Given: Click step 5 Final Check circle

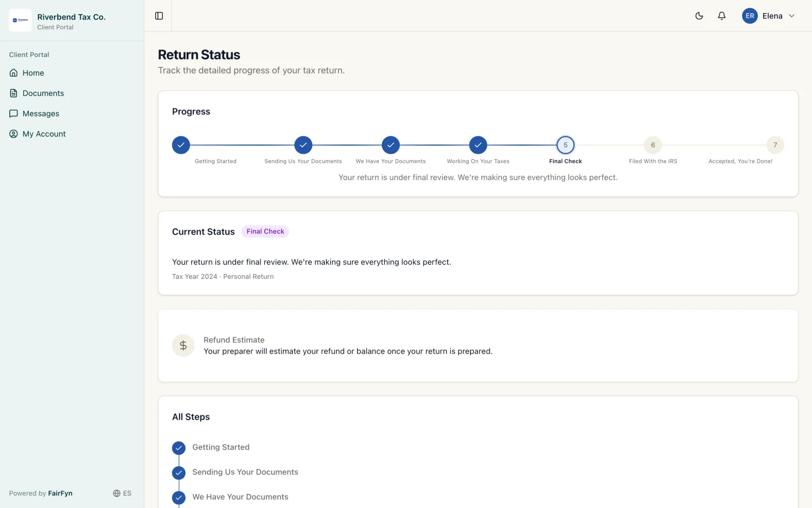Looking at the screenshot, I should coord(566,145).
